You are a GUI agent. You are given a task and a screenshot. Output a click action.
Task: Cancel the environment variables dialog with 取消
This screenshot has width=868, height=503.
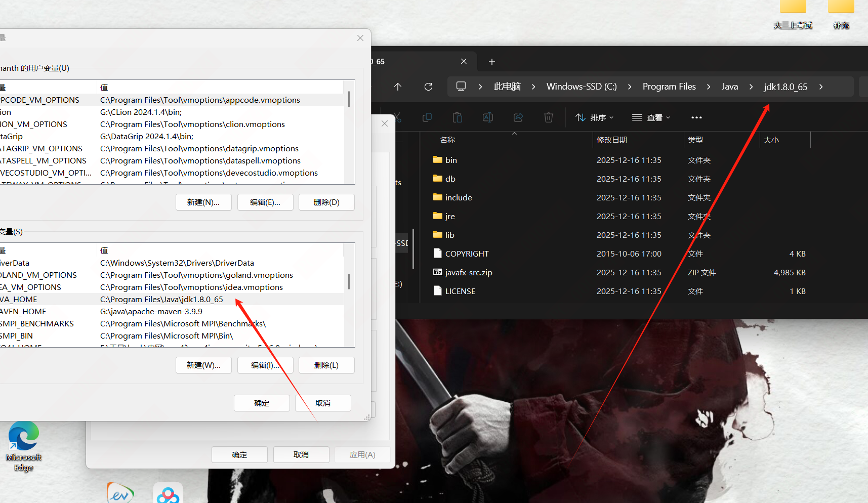(323, 403)
